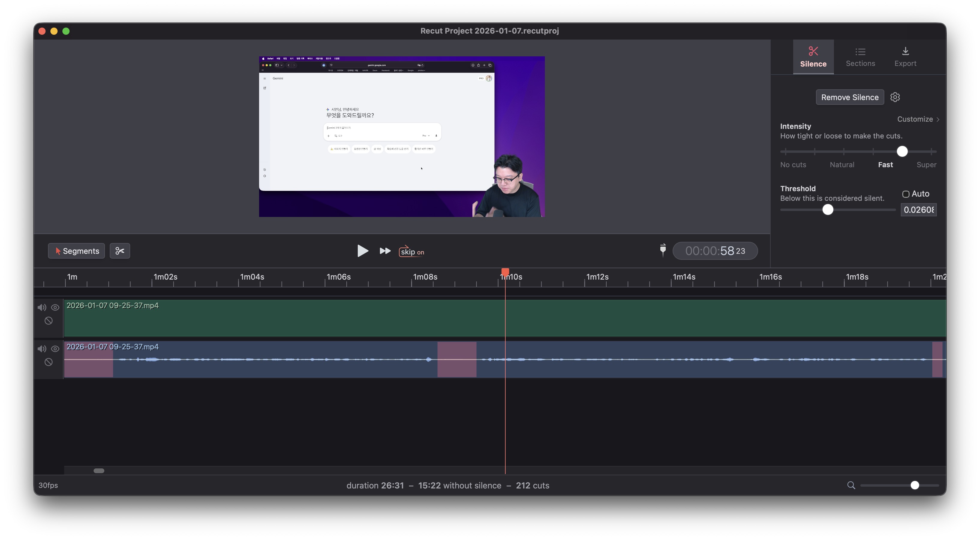
Task: Disable the bottom track with circle-slash icon
Action: point(48,362)
